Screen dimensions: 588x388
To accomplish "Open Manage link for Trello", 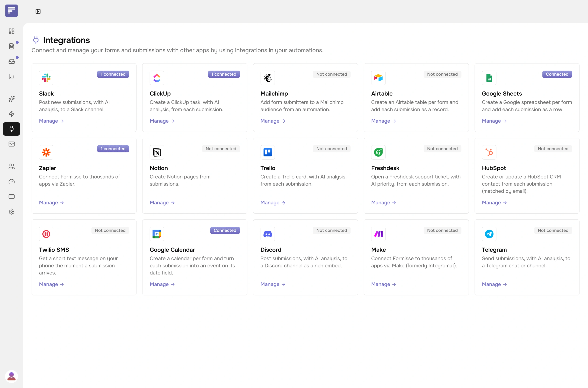I will click(273, 203).
